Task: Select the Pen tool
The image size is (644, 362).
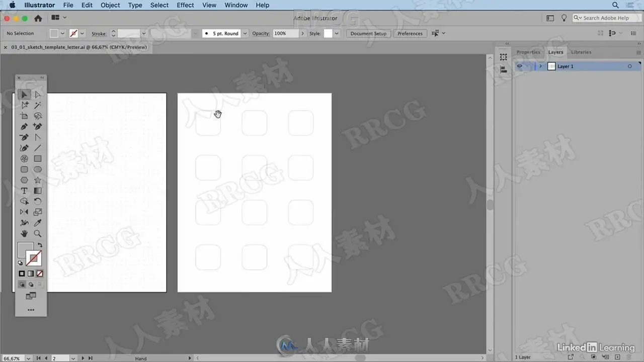Action: (x=24, y=126)
